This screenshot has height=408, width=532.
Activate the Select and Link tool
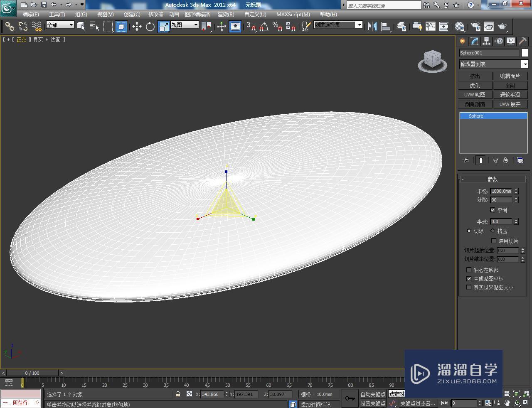pos(9,26)
